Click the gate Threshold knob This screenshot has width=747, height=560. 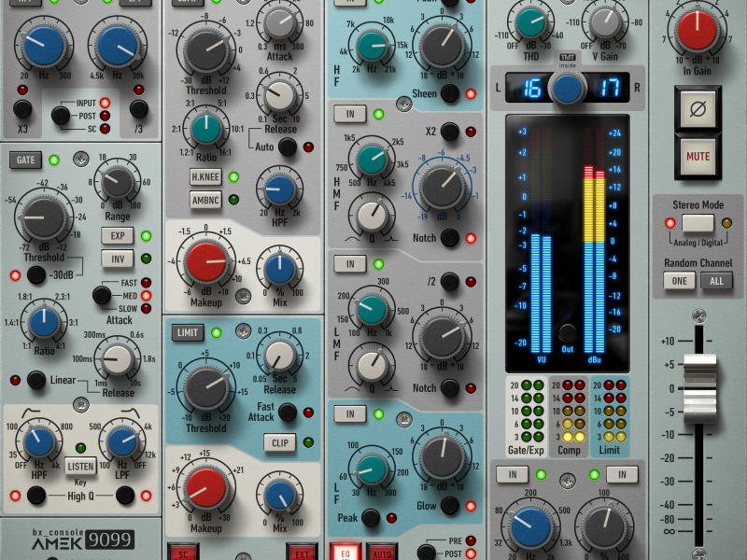point(44,218)
